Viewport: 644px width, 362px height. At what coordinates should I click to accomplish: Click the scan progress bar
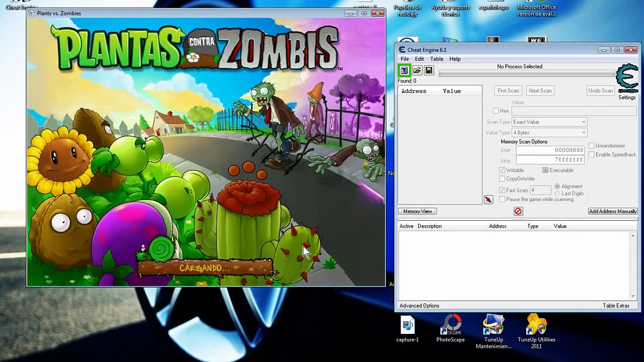[x=527, y=74]
